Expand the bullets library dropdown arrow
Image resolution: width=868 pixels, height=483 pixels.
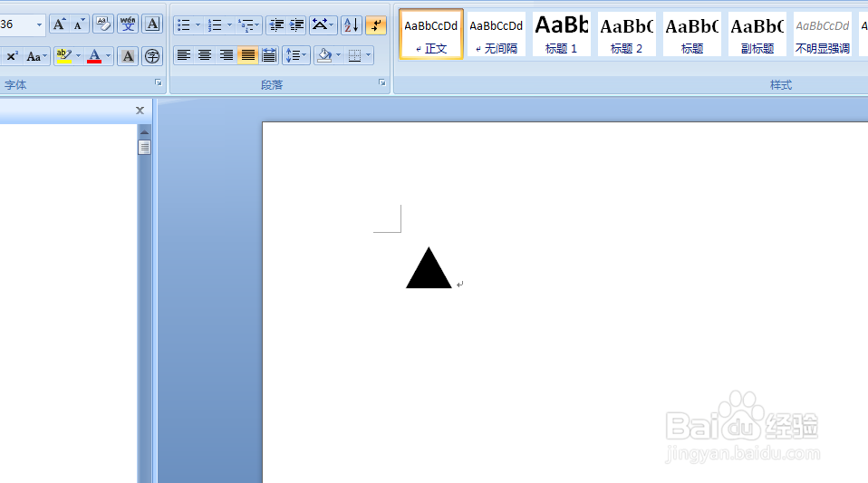[x=198, y=25]
